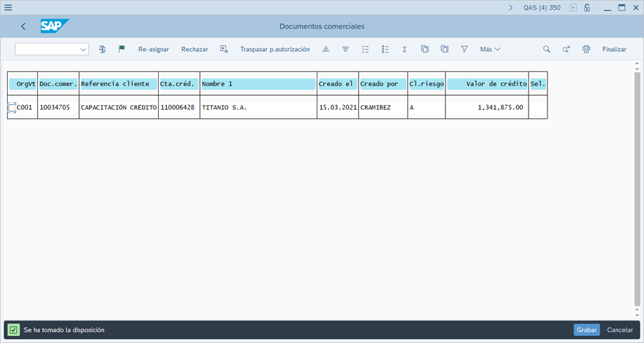Click the magnifier search icon
Viewport: 644px width, 343px height.
(x=547, y=50)
